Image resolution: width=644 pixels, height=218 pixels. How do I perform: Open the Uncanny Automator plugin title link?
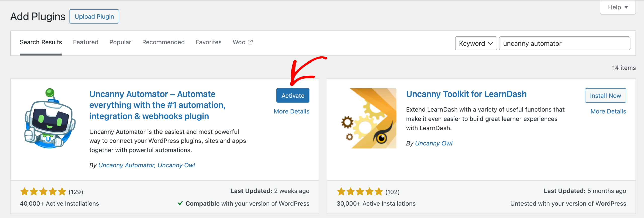click(x=157, y=105)
